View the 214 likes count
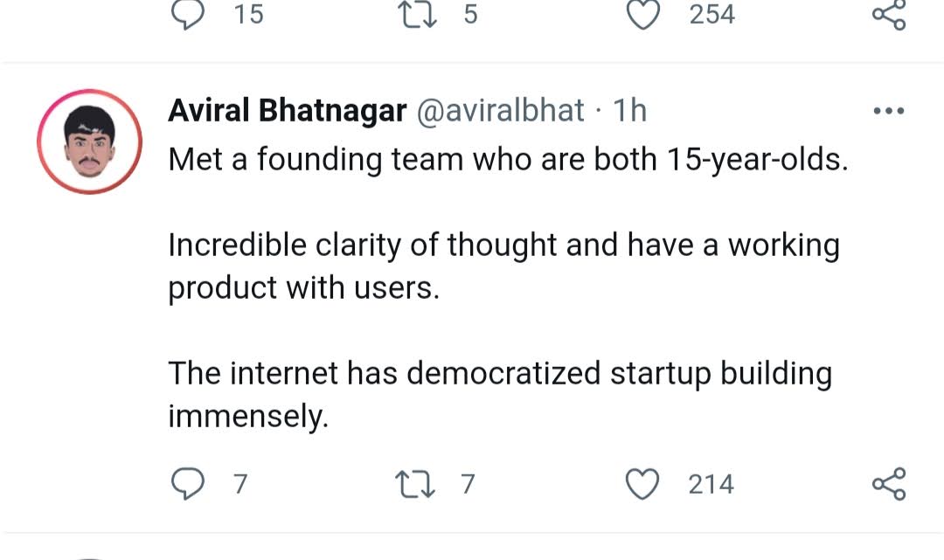The height and width of the screenshot is (560, 944). [711, 484]
